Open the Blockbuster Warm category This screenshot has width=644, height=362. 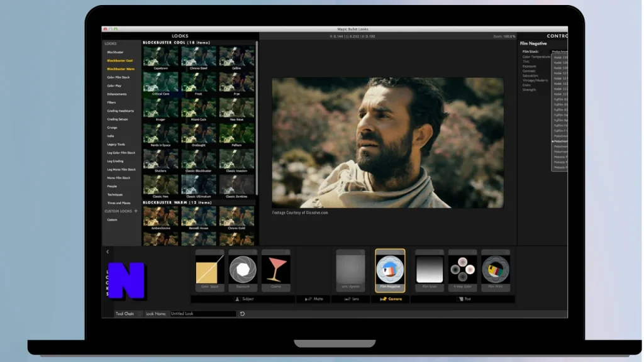[120, 69]
